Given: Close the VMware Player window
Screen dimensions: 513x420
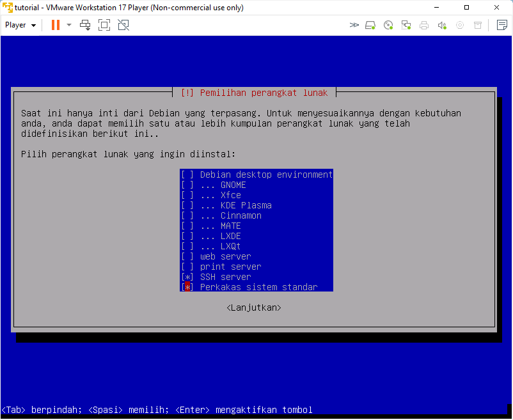Looking at the screenshot, I should click(496, 7).
